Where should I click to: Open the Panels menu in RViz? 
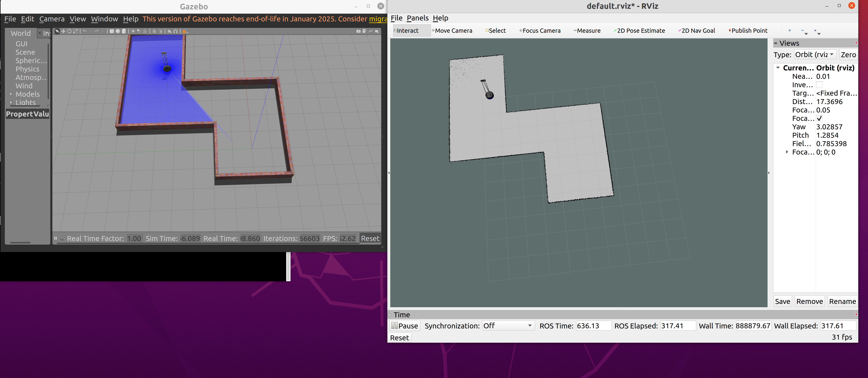coord(418,18)
